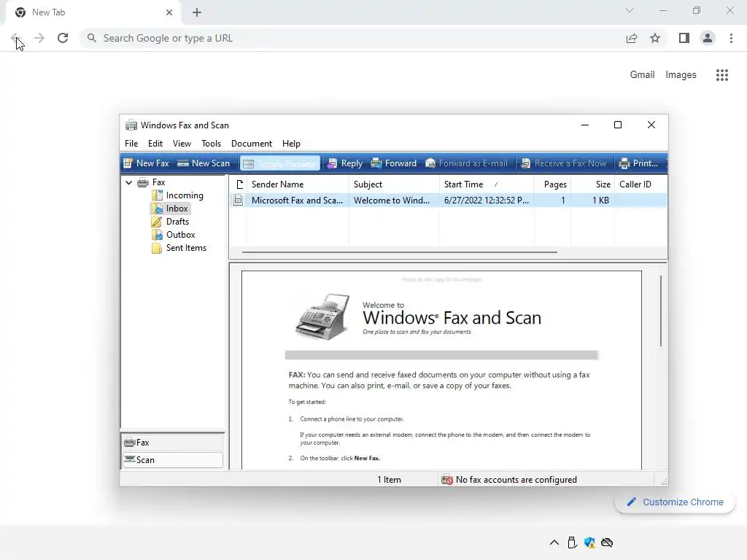Select the Inbox folder
Viewport: 747px width, 560px height.
(x=170, y=209)
